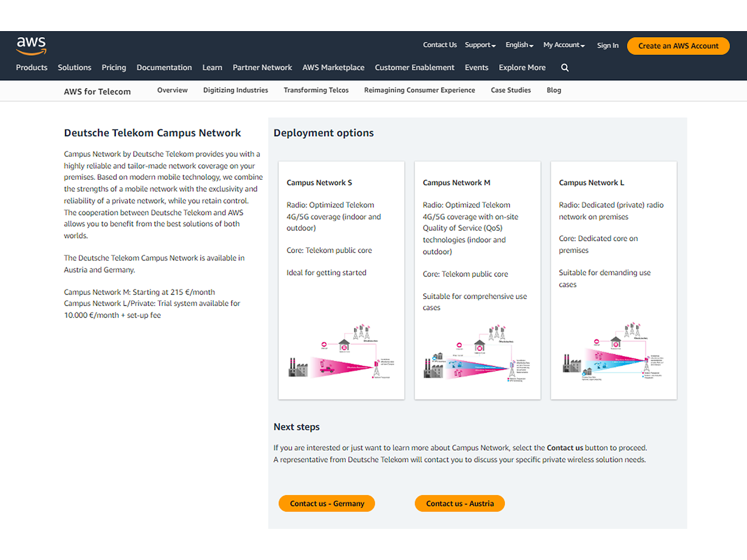The height and width of the screenshot is (560, 747).
Task: Open the Explore More menu
Action: click(522, 67)
